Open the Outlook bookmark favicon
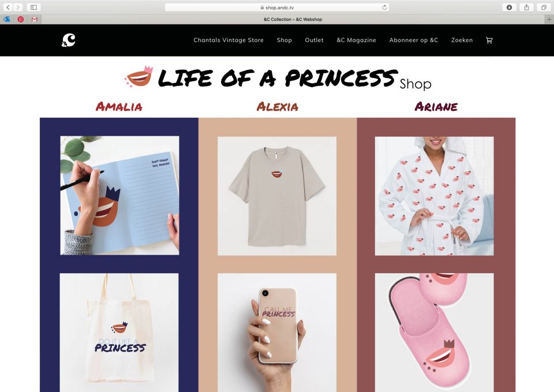This screenshot has height=392, width=554. click(x=7, y=20)
